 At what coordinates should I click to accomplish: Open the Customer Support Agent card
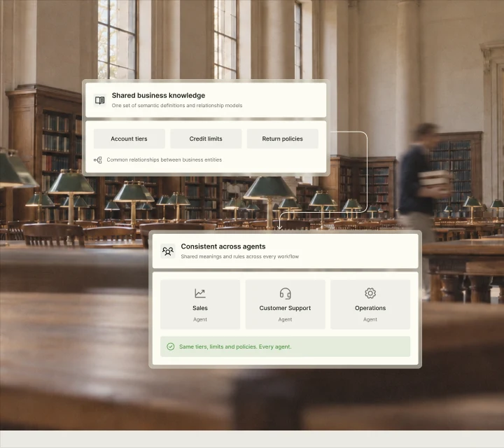285,304
